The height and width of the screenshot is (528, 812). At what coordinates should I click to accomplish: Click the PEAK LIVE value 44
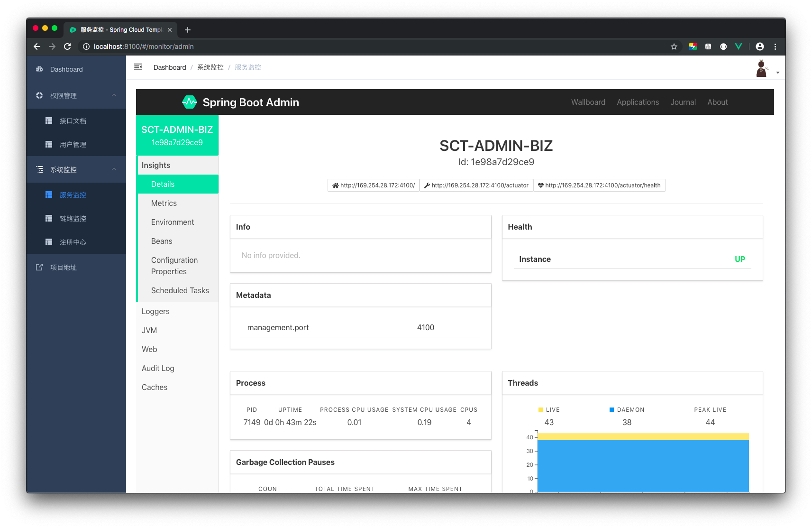tap(710, 422)
